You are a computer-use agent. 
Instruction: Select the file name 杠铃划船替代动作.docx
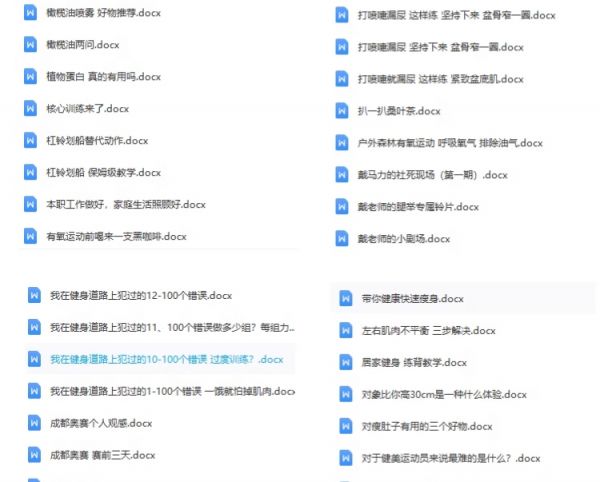(x=97, y=140)
